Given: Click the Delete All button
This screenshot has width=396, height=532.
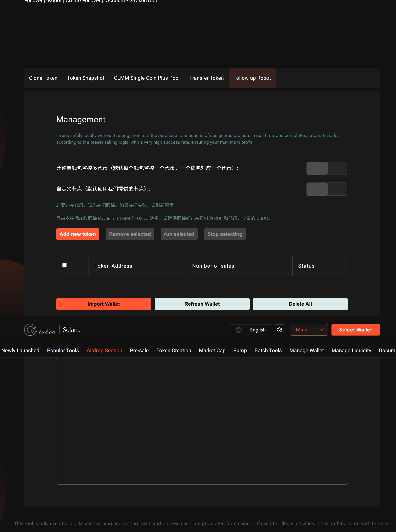Looking at the screenshot, I should [x=300, y=304].
